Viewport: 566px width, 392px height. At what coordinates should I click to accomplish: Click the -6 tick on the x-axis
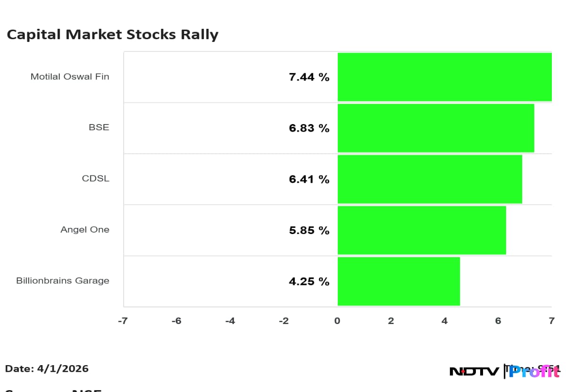[176, 321]
